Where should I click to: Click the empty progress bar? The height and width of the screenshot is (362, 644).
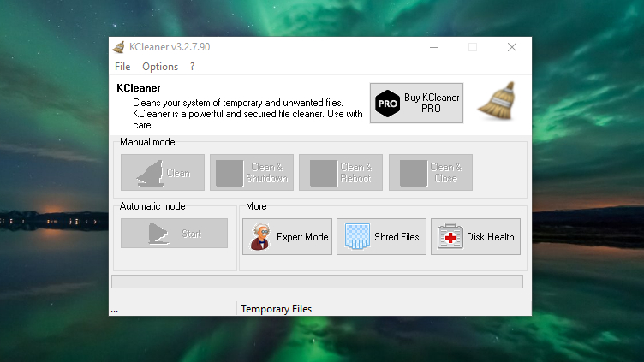[x=317, y=282]
